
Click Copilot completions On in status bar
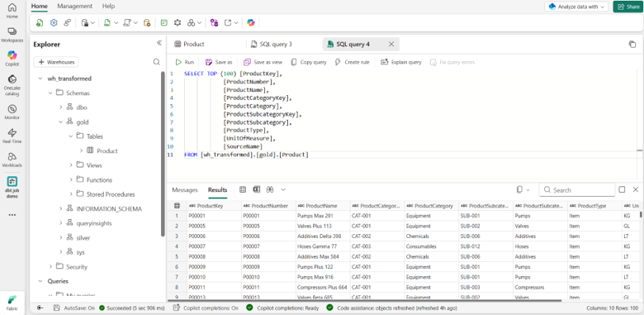click(206, 308)
